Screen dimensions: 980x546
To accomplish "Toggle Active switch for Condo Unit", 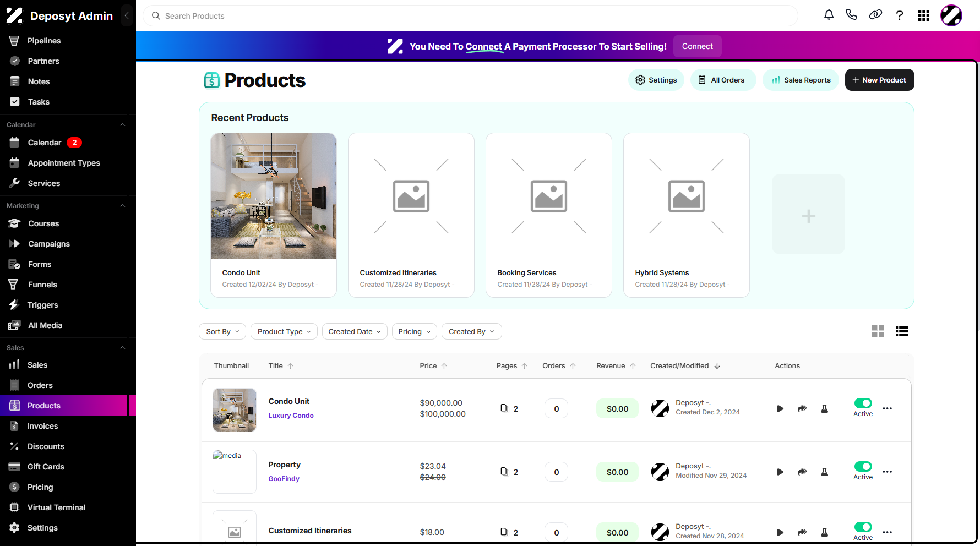I will click(863, 403).
